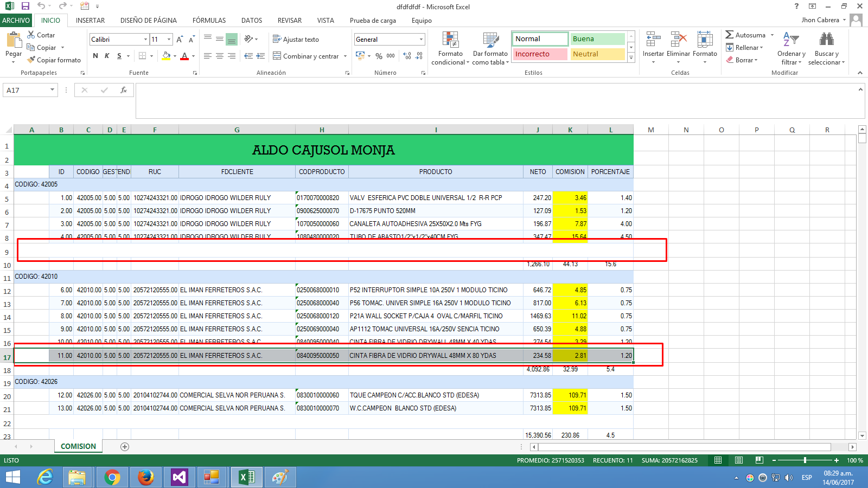Apply the Buena cell style
The height and width of the screenshot is (488, 868).
(597, 39)
